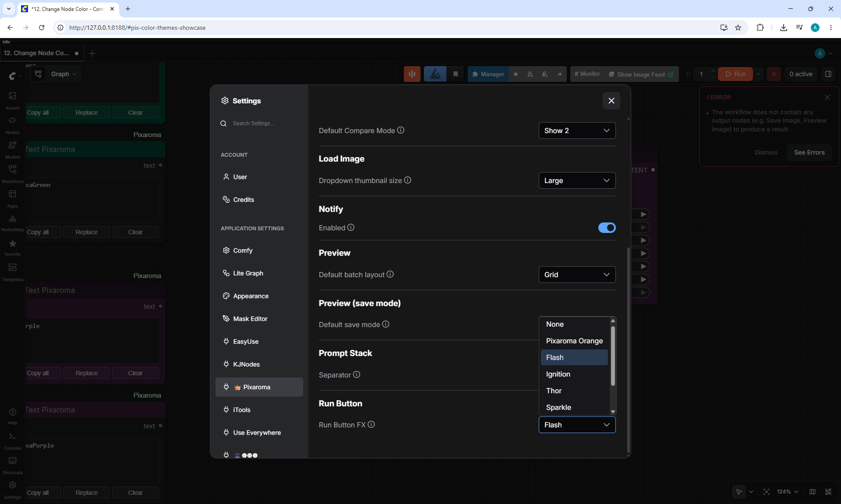Expand the zoom percentage dropdown

[x=788, y=492]
